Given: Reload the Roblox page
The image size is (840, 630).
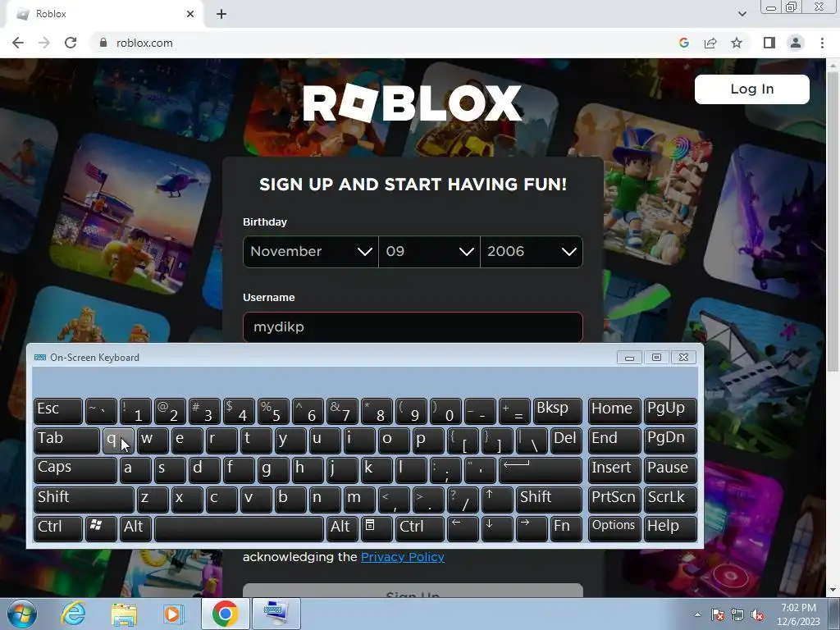Looking at the screenshot, I should pos(71,43).
